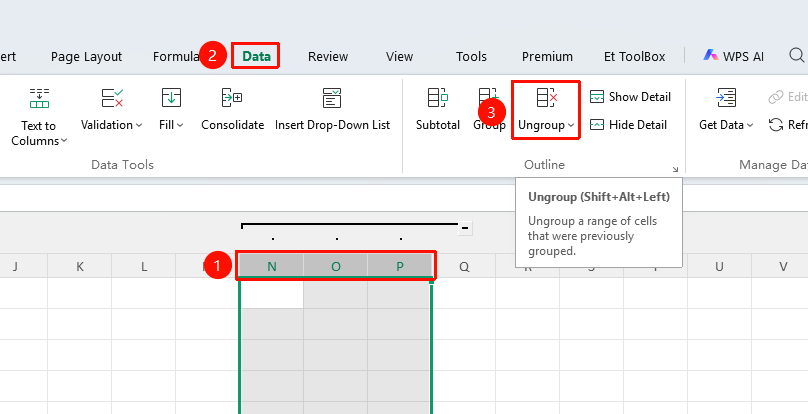Open the Data ribbon tab

256,56
